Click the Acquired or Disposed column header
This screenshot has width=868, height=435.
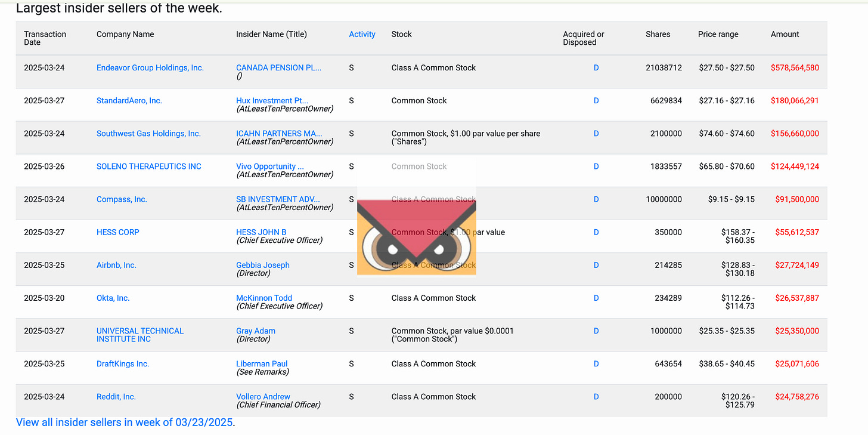(x=584, y=38)
